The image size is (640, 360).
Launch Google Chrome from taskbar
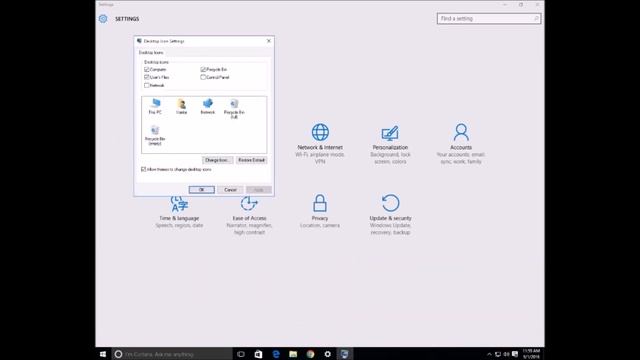pos(311,354)
